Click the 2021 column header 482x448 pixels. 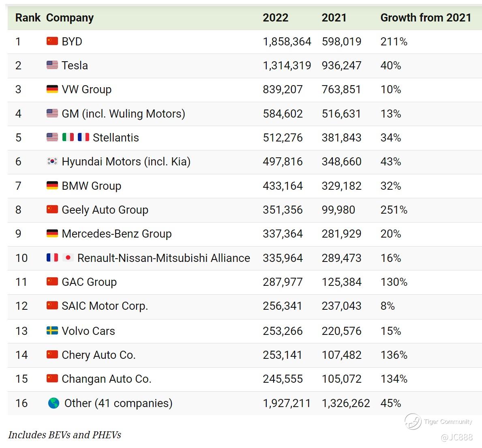tap(334, 17)
